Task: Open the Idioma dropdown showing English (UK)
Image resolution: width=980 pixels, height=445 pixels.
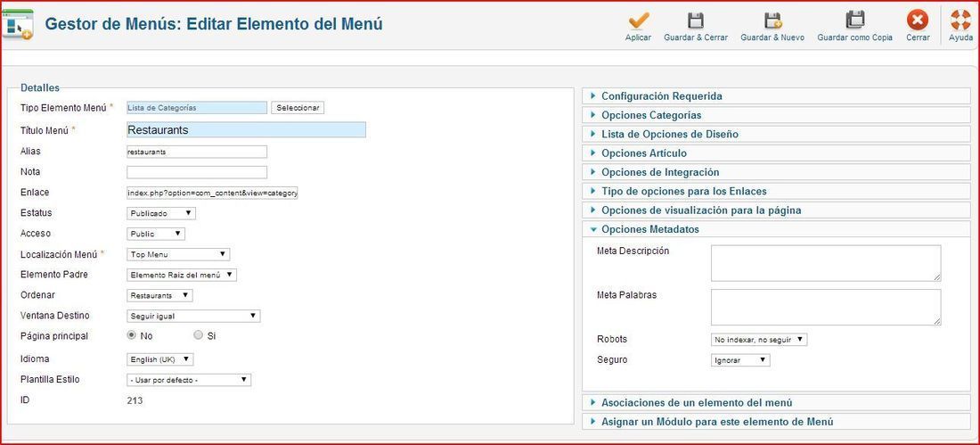Action: 160,360
